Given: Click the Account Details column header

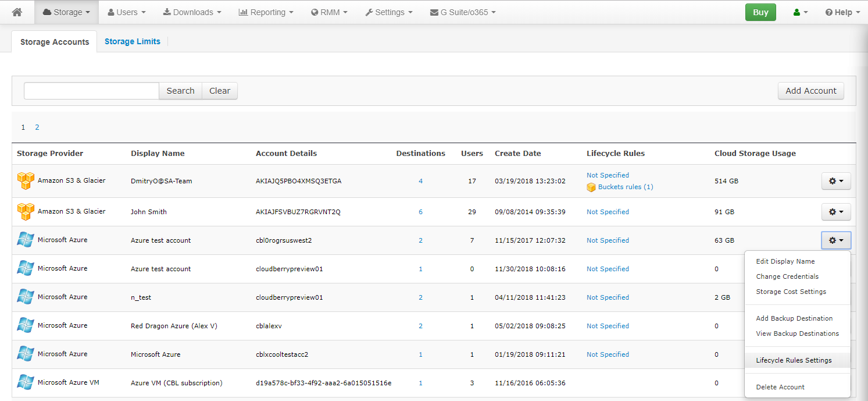Looking at the screenshot, I should pyautogui.click(x=287, y=154).
